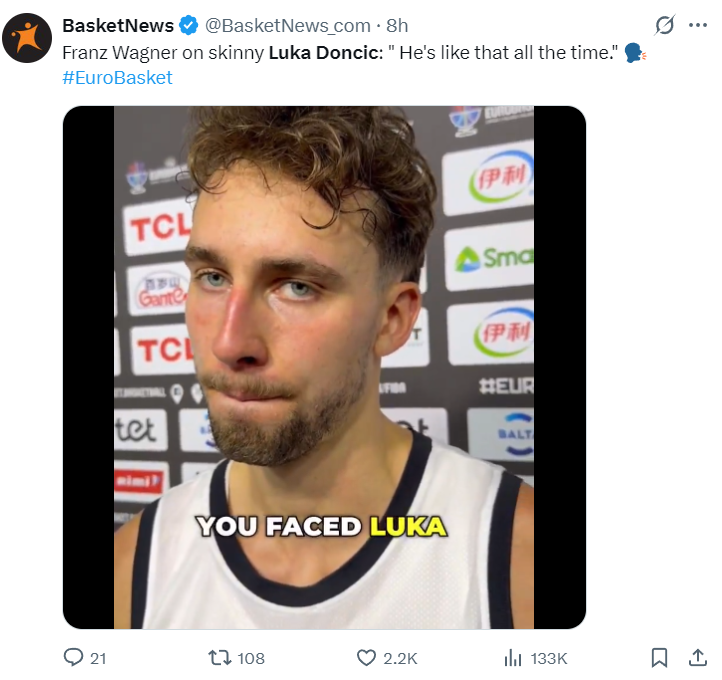Click the share upload icon
The width and height of the screenshot is (722, 680).
pyautogui.click(x=698, y=657)
